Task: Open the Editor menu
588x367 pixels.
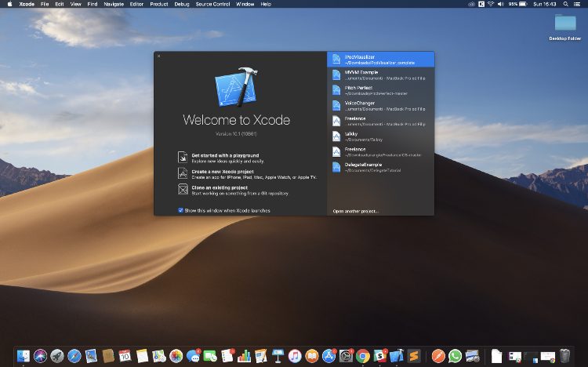Action: (x=136, y=4)
